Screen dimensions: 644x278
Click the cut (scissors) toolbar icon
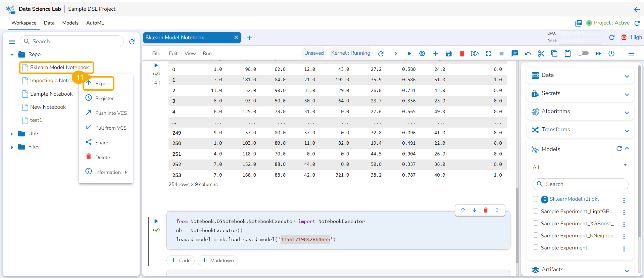(x=541, y=54)
